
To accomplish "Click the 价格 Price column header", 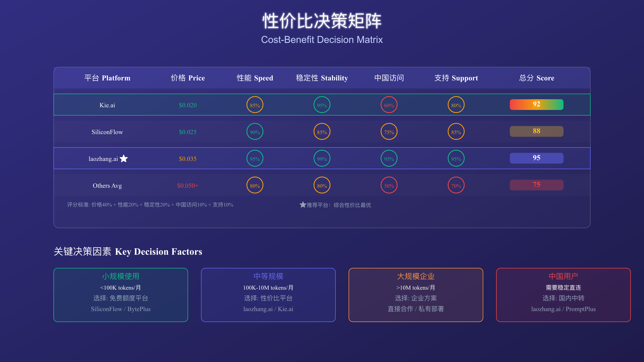I will pos(188,78).
